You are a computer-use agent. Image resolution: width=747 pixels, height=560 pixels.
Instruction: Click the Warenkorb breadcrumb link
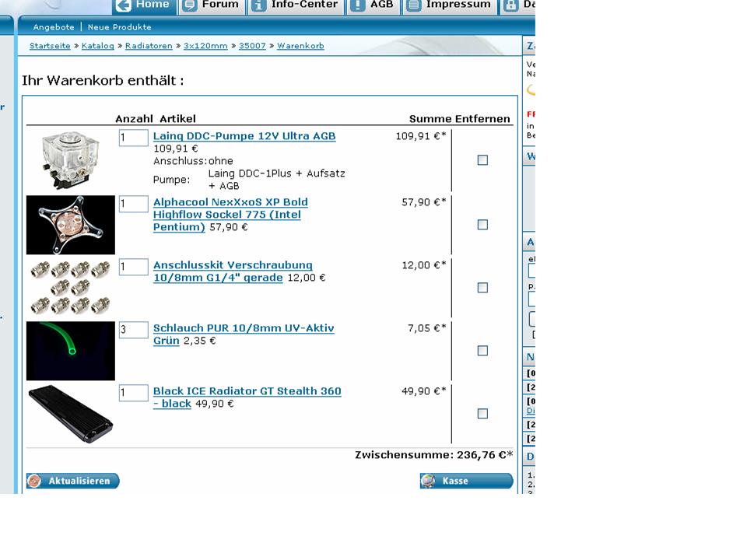pyautogui.click(x=300, y=46)
